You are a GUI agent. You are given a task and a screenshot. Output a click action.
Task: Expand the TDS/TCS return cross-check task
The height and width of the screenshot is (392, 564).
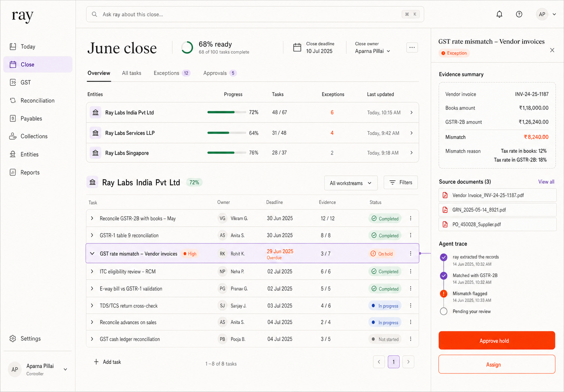[92, 306]
